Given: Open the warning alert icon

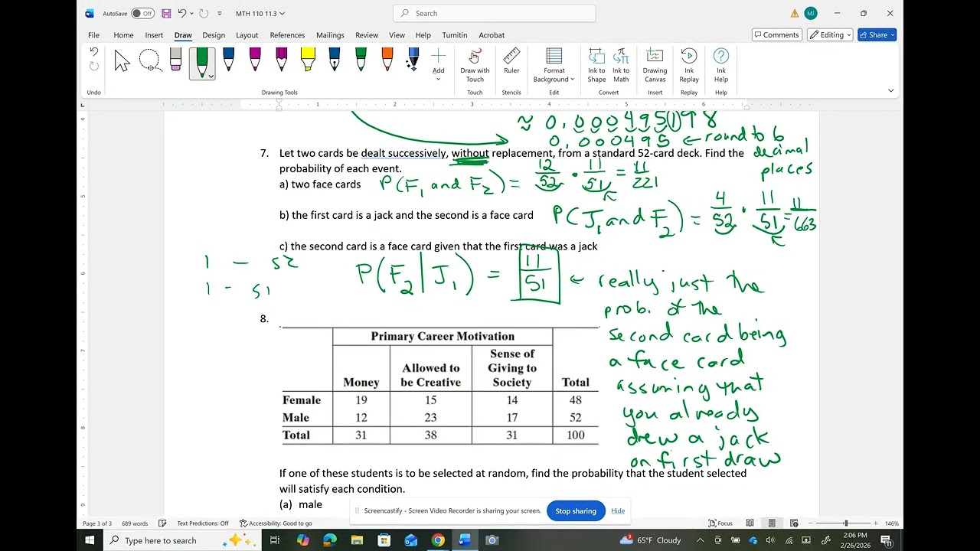Looking at the screenshot, I should pos(795,13).
